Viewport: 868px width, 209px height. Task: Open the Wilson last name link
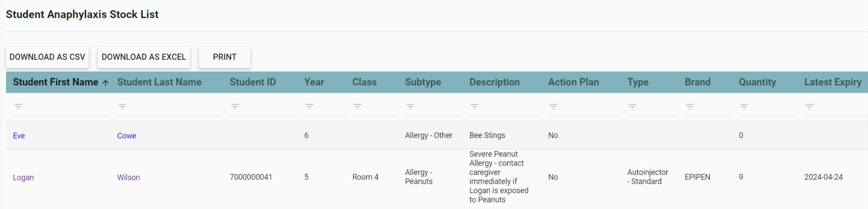[x=128, y=177]
